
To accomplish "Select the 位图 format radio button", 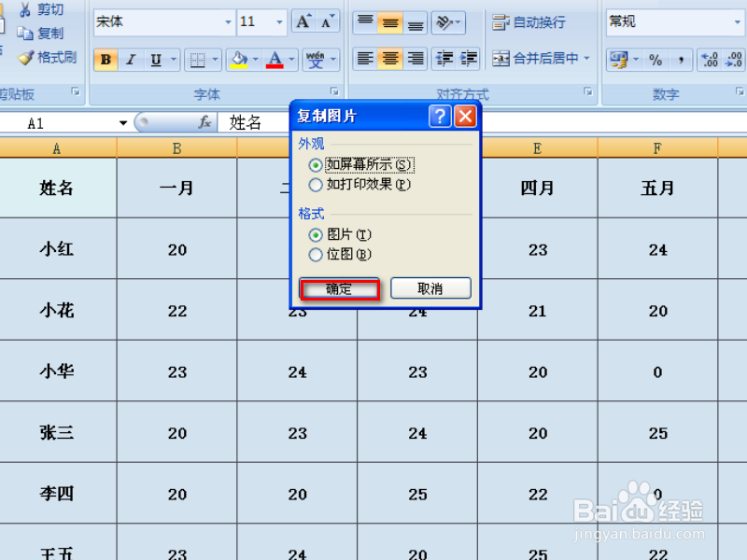I will pyautogui.click(x=316, y=254).
